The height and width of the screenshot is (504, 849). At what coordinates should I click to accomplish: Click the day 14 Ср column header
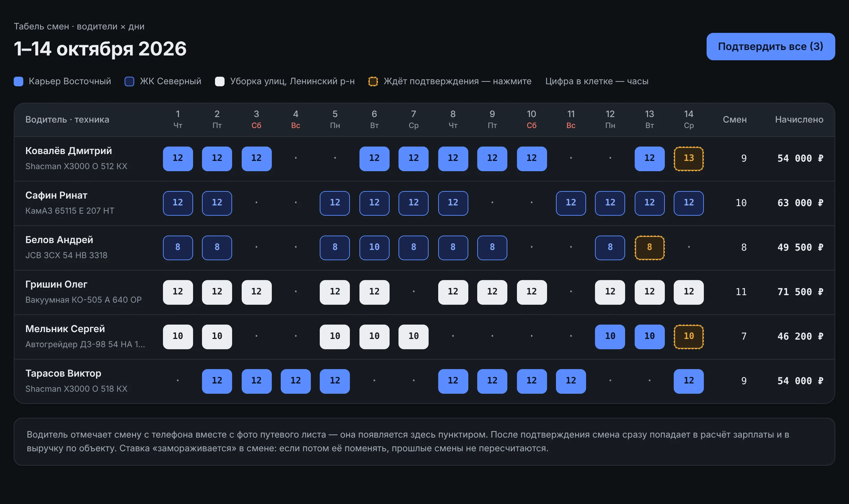688,119
